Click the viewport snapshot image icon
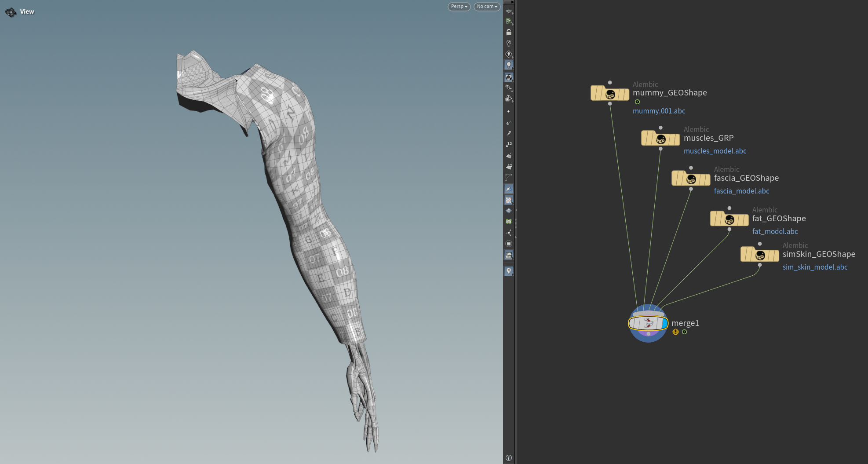868x464 pixels. click(x=509, y=255)
